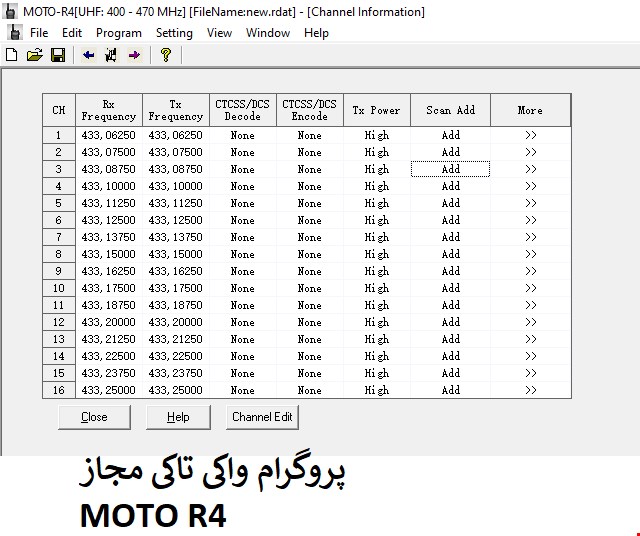Click the blue left arrow read icon
Screen dimensions: 640x536
coord(88,55)
